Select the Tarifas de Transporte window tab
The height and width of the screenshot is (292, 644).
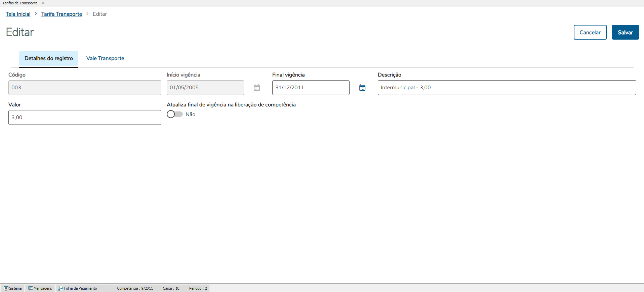[20, 3]
